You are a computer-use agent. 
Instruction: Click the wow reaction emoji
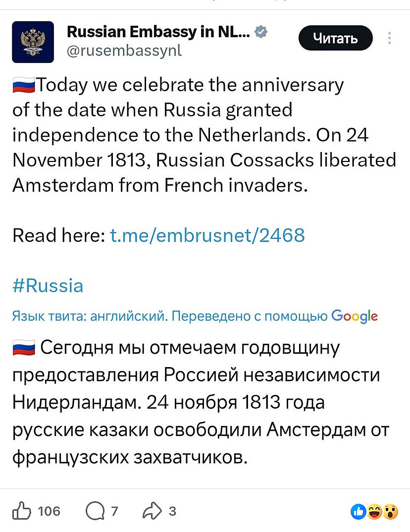391,512
